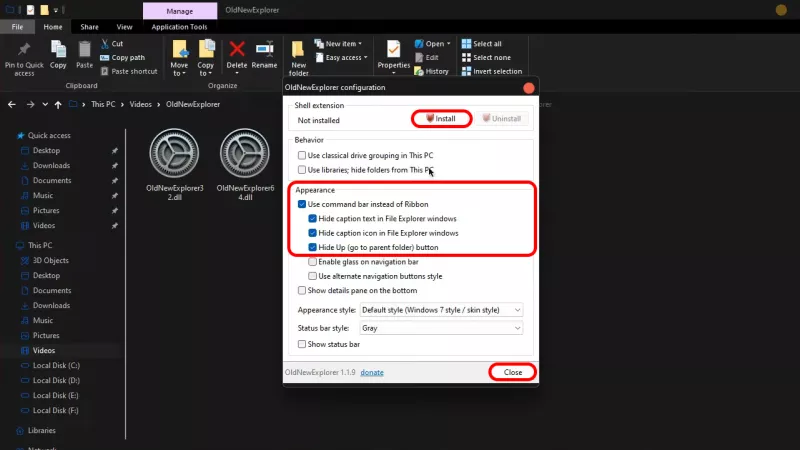Click History in the ribbon
Viewport: 800px width, 450px height.
pos(432,71)
